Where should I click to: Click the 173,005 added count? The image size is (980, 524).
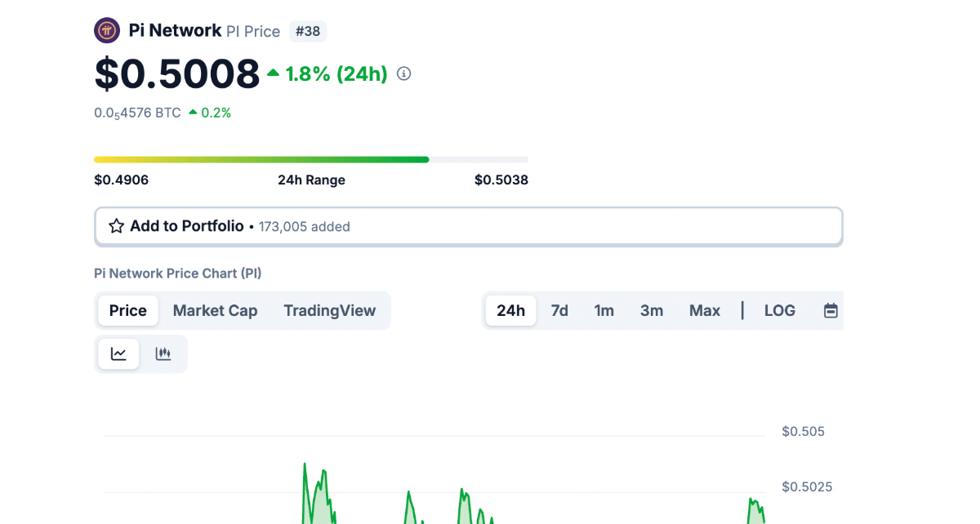(x=305, y=227)
